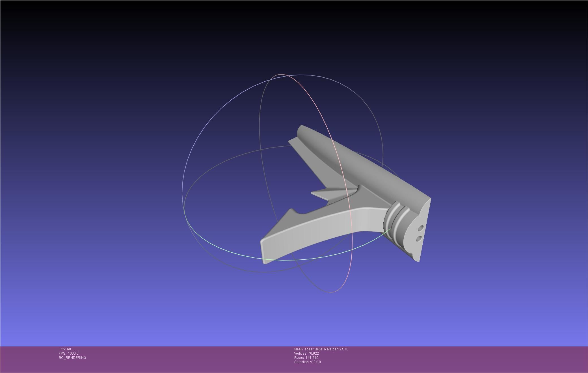Click the BO_RENDERING status text
The width and height of the screenshot is (588, 373).
click(x=72, y=358)
